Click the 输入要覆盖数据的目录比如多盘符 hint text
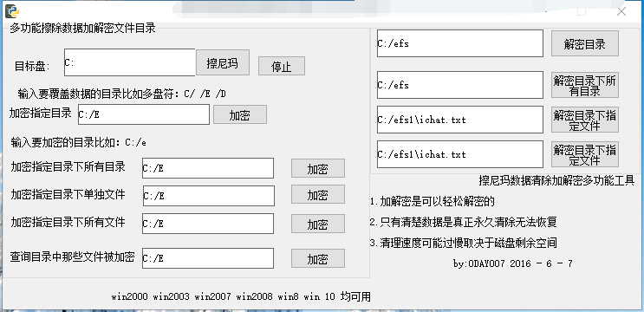The width and height of the screenshot is (644, 312). pyautogui.click(x=122, y=94)
